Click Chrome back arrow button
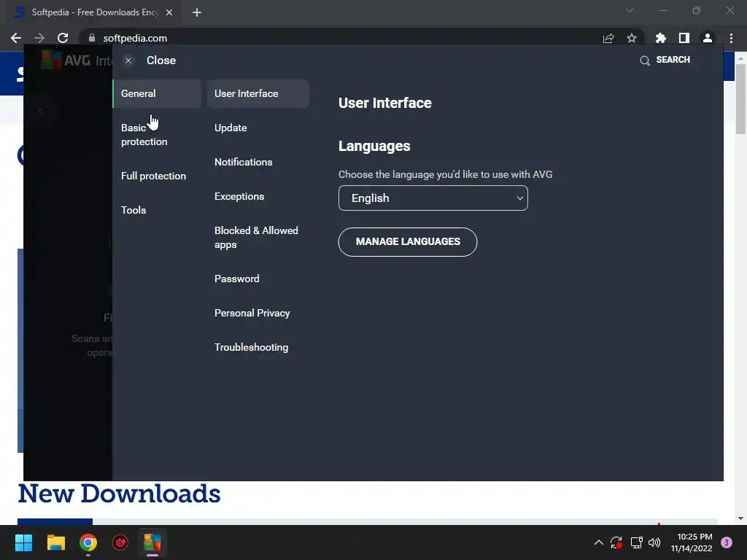This screenshot has height=560, width=747. (16, 38)
